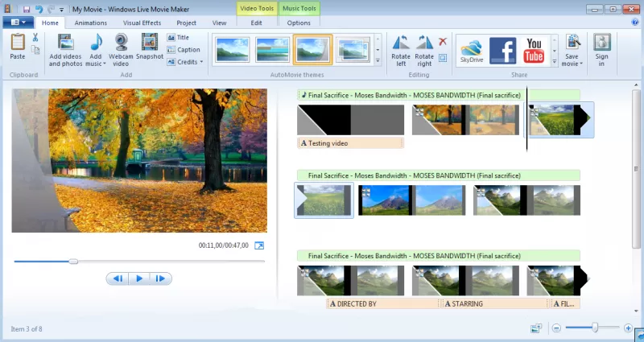644x342 pixels.
Task: Share the movie to SkyDrive
Action: coord(472,51)
